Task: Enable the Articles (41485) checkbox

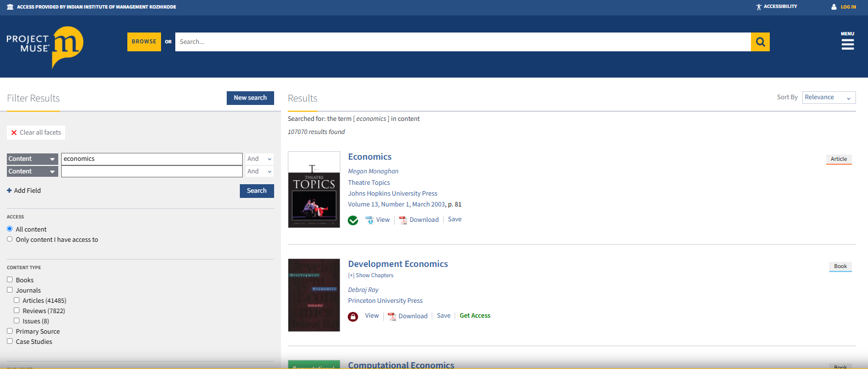Action: (x=17, y=301)
